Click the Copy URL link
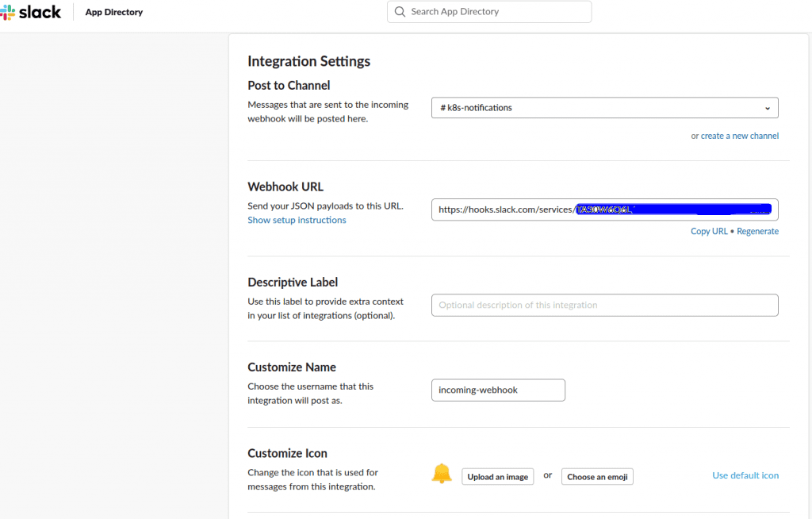The image size is (812, 519). coord(709,231)
